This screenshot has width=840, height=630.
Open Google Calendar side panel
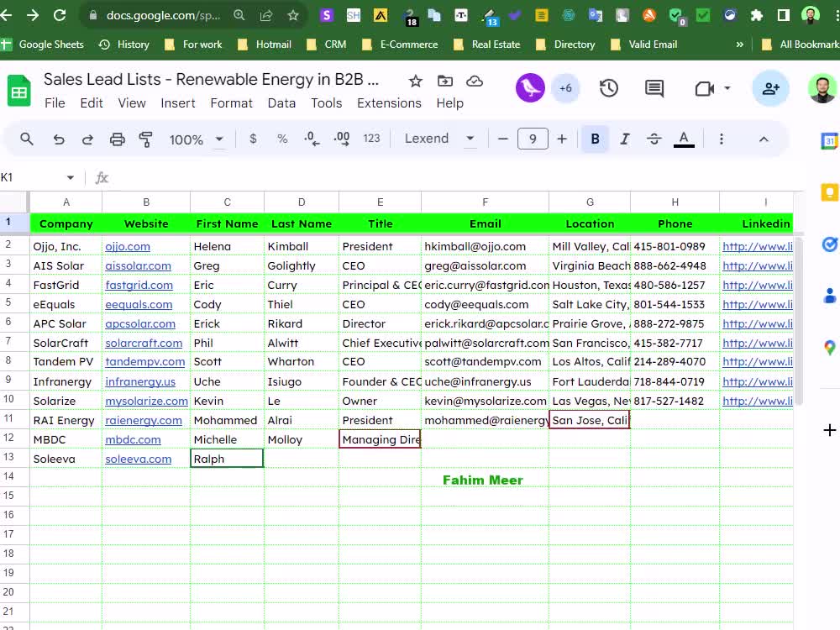point(829,141)
